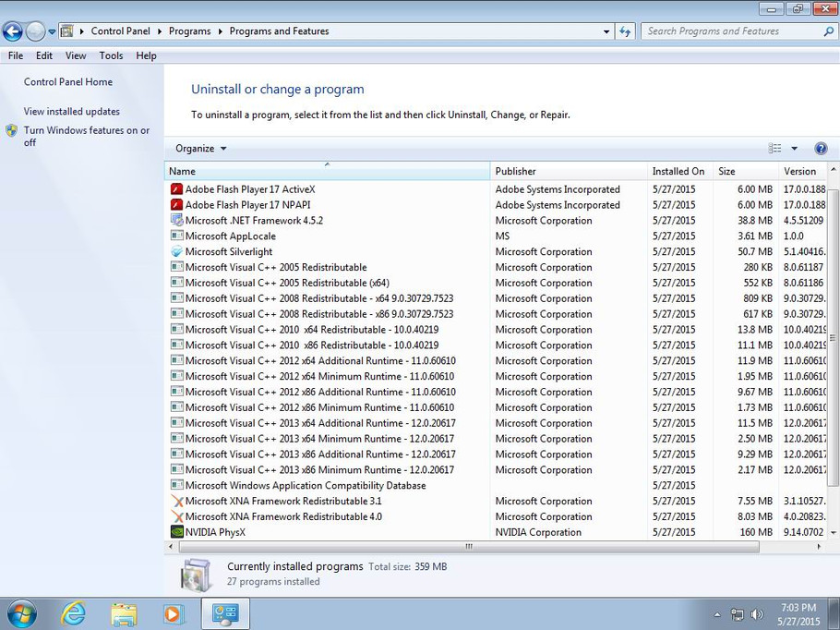Show hidden tray icons arrow
This screenshot has height=630, width=840.
click(x=717, y=614)
